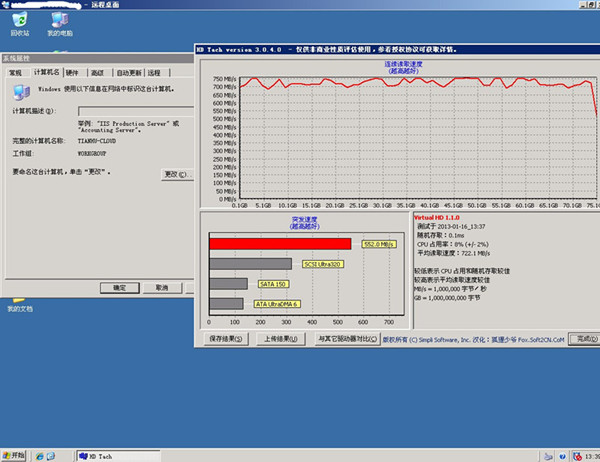The image size is (600, 462).
Task: Click the 722.1 MB/s average read text
Action: click(453, 253)
